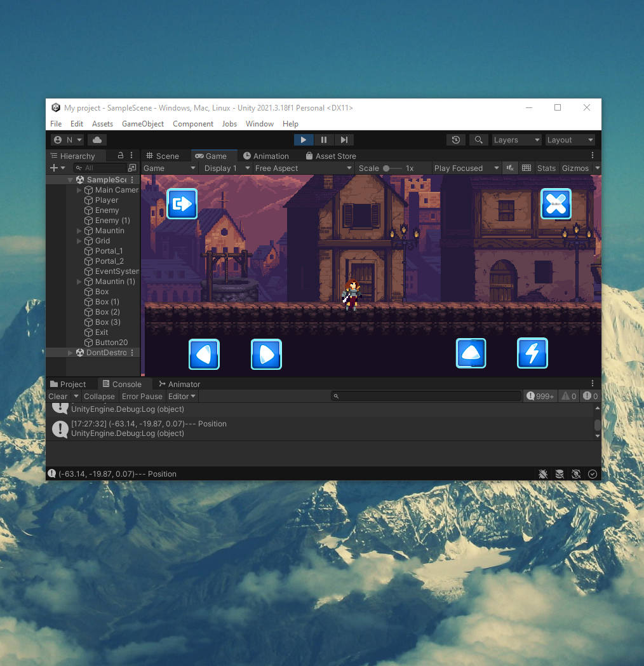Open the cloud services icon
The height and width of the screenshot is (666, 644).
[x=97, y=140]
